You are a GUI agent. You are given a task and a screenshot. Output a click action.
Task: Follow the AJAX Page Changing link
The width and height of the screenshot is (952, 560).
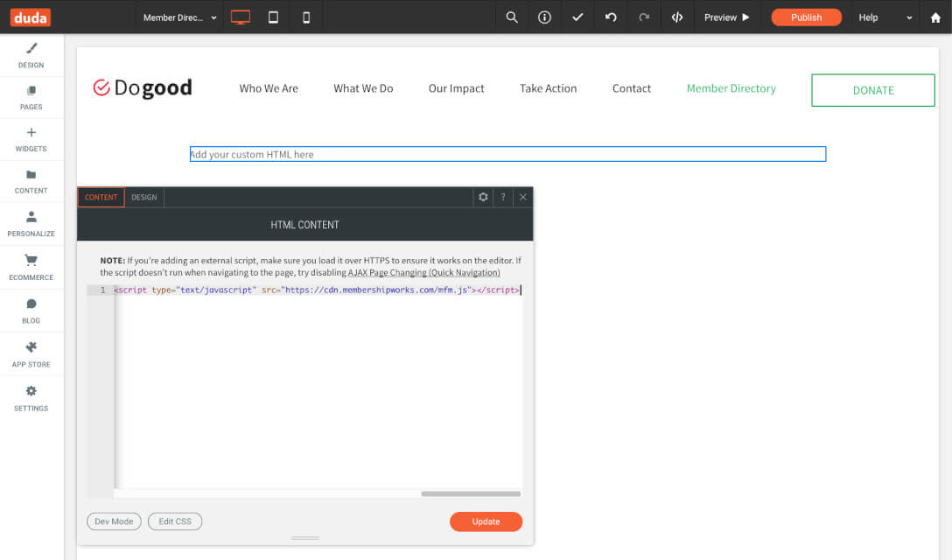pos(423,272)
